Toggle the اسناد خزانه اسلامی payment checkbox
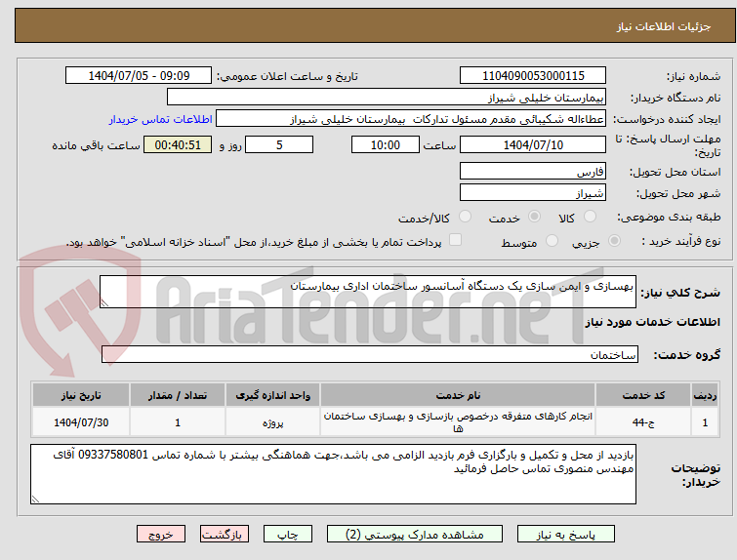The width and height of the screenshot is (737, 560). click(x=455, y=240)
